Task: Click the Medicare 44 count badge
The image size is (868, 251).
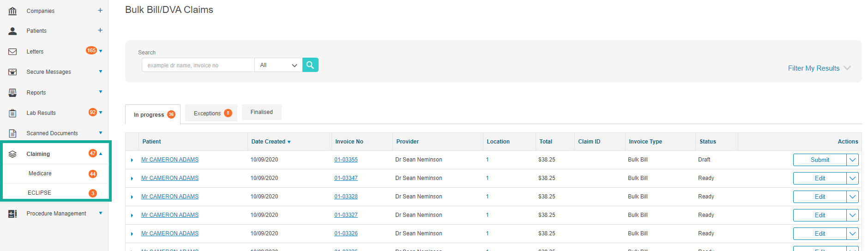Action: click(93, 174)
